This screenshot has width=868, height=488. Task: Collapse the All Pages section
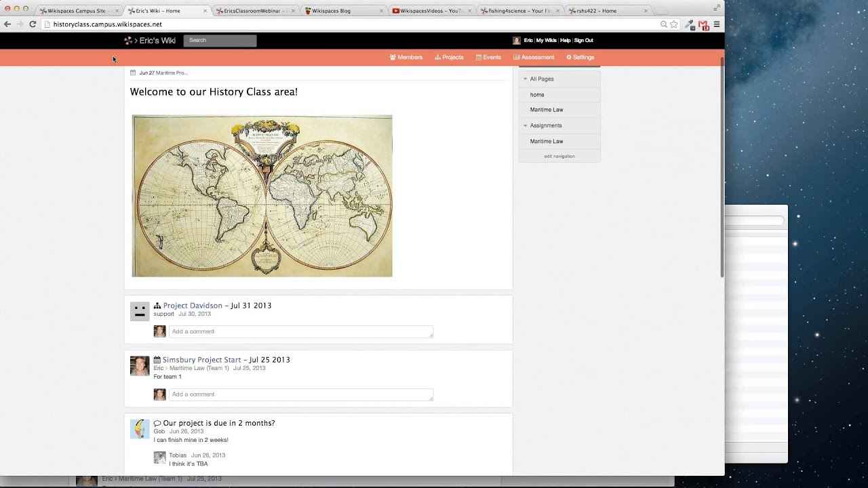pos(526,79)
